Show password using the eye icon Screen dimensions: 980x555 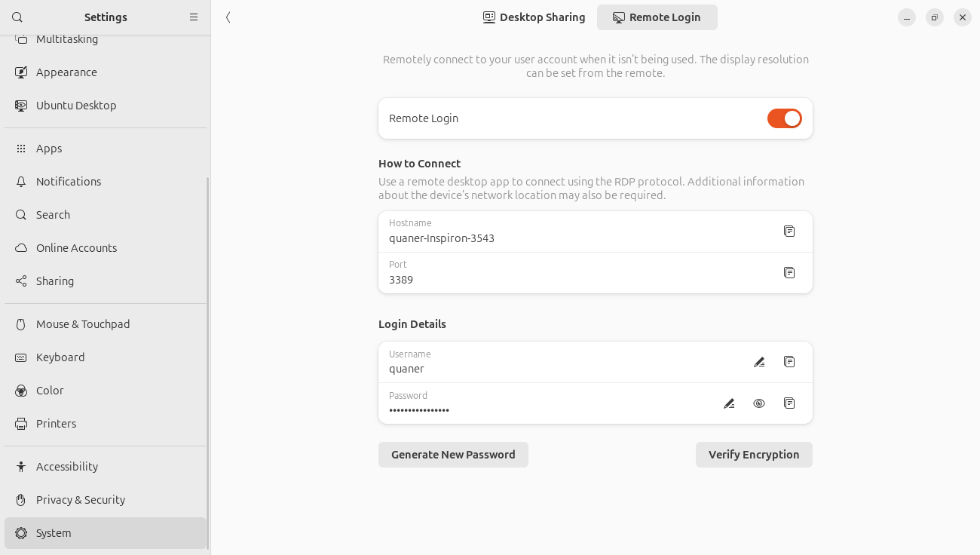pyautogui.click(x=759, y=403)
